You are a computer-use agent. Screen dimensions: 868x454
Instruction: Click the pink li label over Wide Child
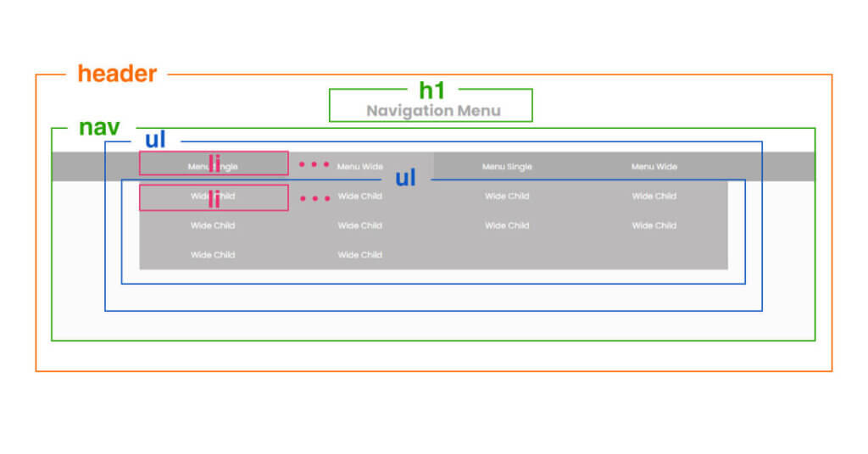(x=214, y=199)
